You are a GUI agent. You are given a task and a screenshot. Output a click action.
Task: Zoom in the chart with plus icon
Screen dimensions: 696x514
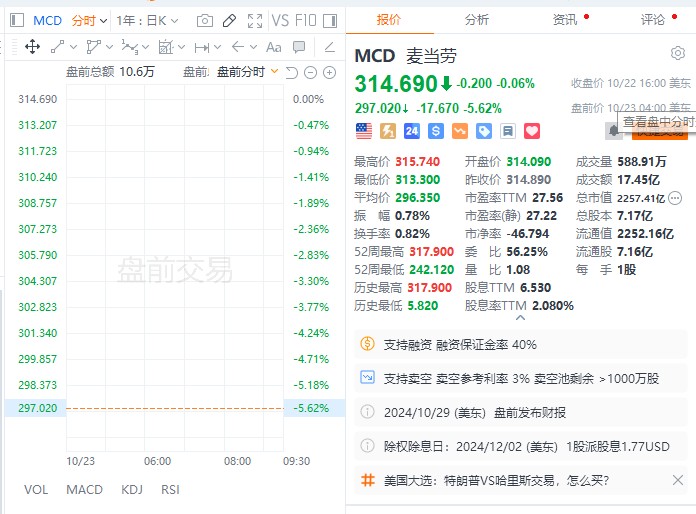(329, 72)
